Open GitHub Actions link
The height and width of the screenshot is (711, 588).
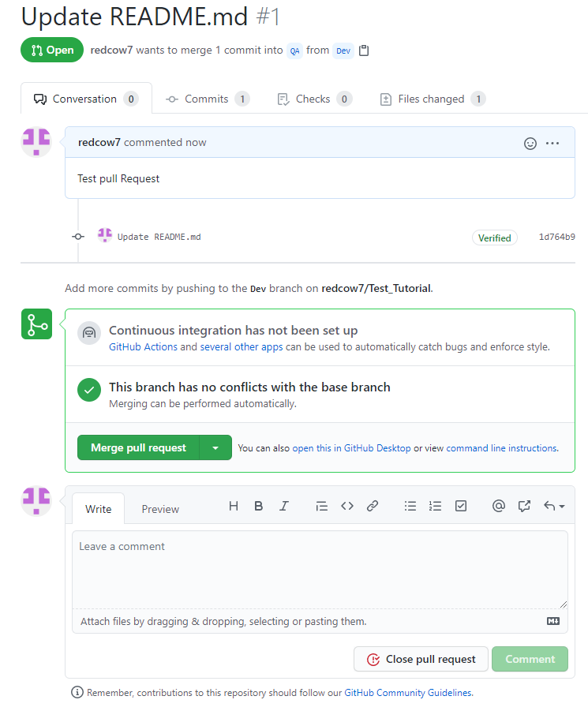pos(144,347)
